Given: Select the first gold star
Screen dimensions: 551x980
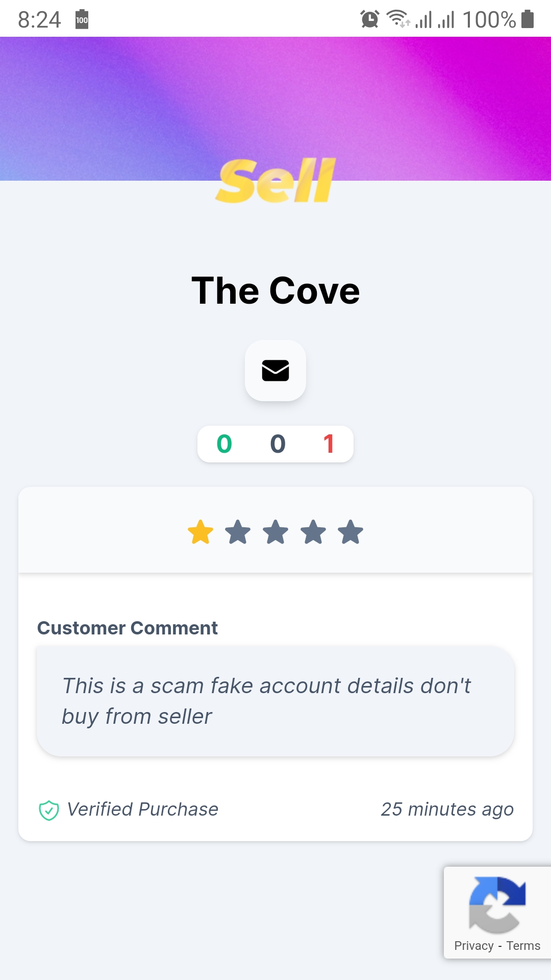Looking at the screenshot, I should [201, 532].
